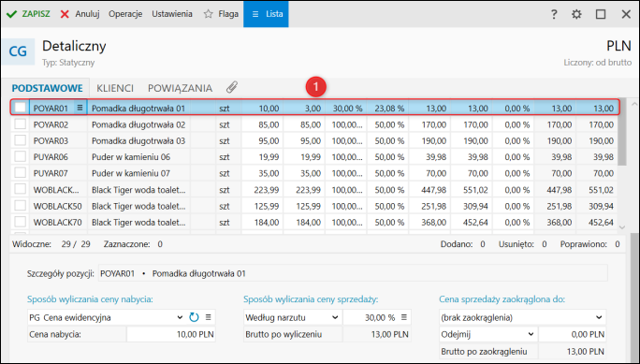Tick the checkbox for PUYAR07 row
640x364 pixels.
click(20, 173)
